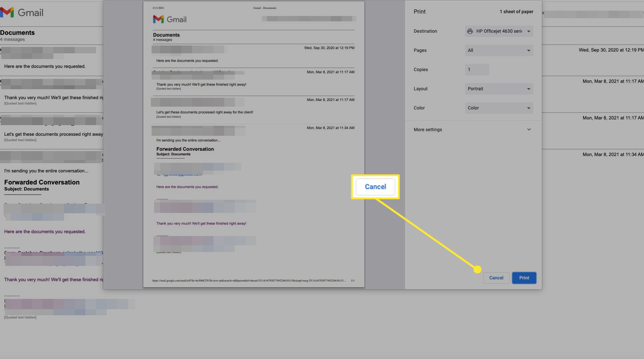Image resolution: width=644 pixels, height=359 pixels.
Task: Click 'Documents' heading in background Gmail page
Action: [17, 33]
